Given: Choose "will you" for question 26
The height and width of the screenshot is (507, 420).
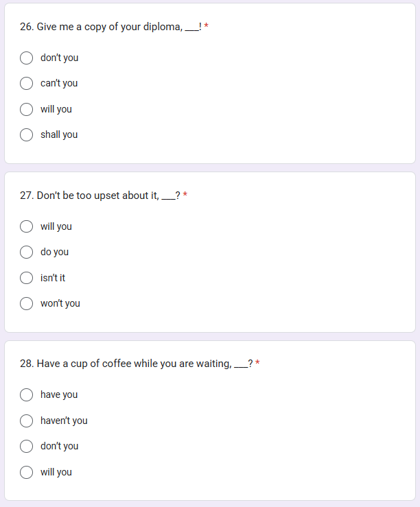Looking at the screenshot, I should point(26,109).
